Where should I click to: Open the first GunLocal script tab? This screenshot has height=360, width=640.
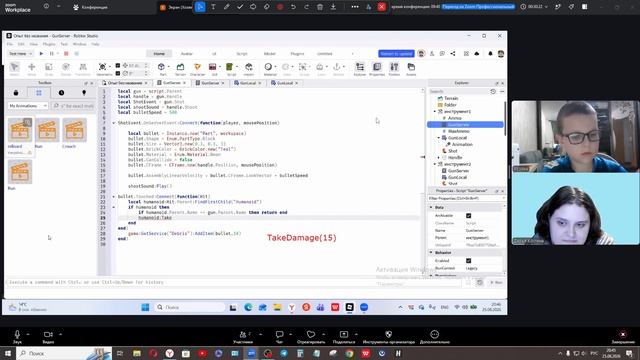pos(248,83)
